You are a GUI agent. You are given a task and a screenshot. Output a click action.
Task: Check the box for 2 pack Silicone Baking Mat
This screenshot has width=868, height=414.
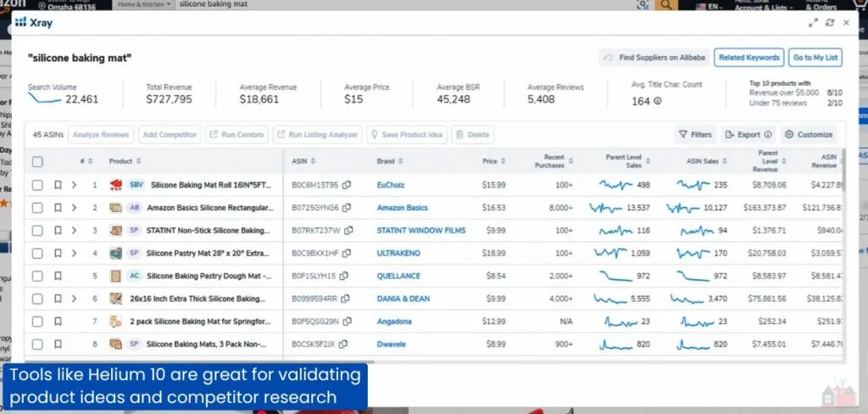tap(37, 322)
